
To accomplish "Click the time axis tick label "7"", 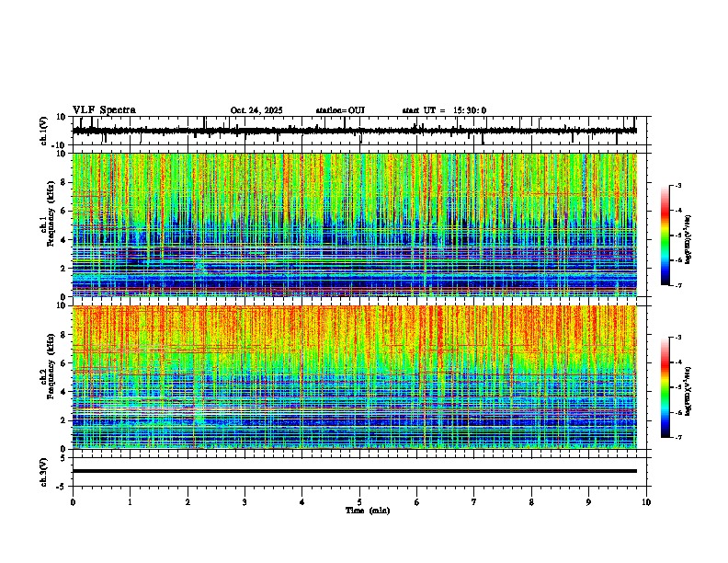I will 474,502.
